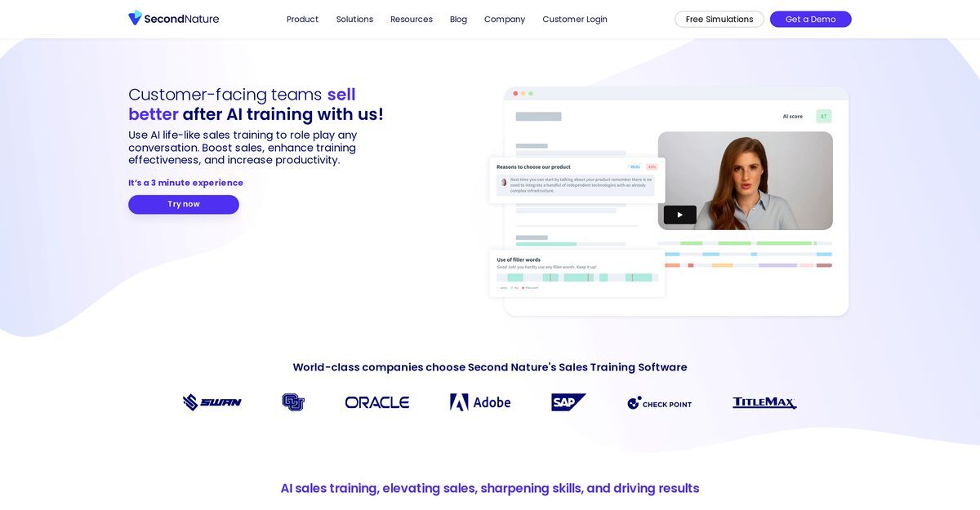980x510 pixels.
Task: Click the SAP logo
Action: coord(568,402)
